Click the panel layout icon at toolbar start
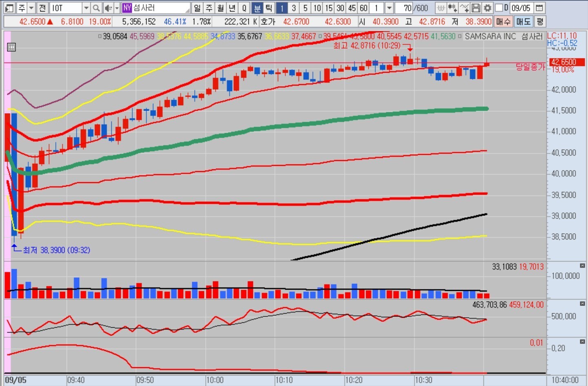 point(10,8)
